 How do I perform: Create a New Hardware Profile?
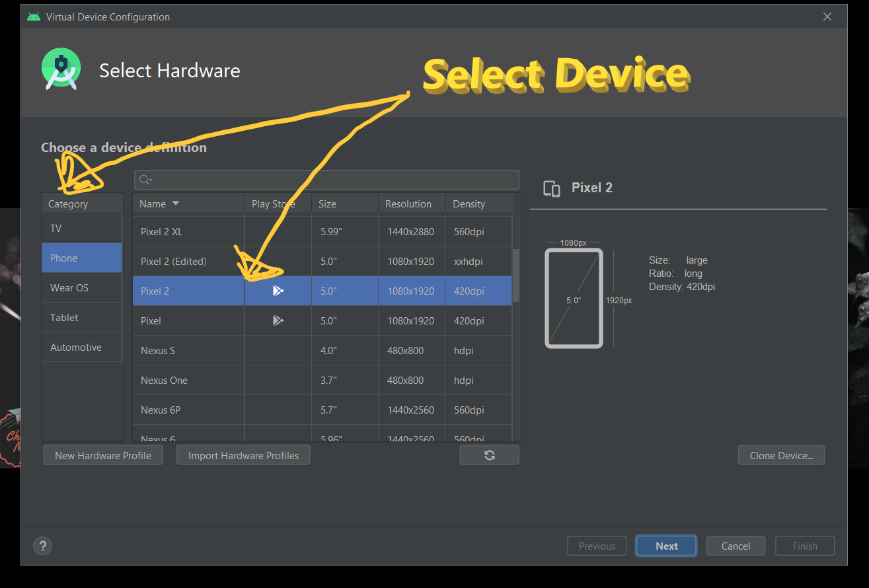[x=102, y=455]
